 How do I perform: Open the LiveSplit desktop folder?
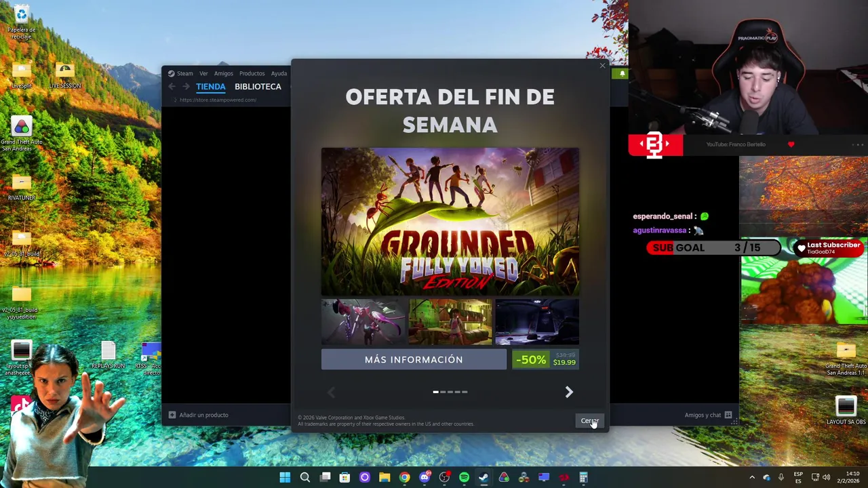pos(22,76)
